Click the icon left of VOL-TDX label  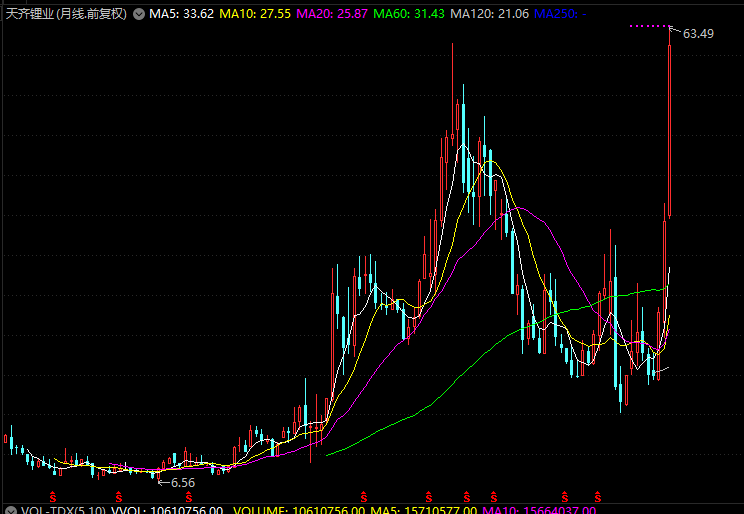click(x=8, y=510)
